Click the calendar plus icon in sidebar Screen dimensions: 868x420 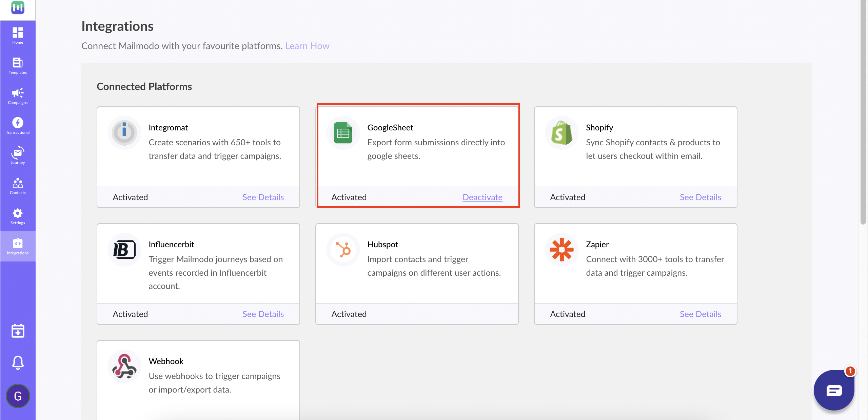coord(18,331)
